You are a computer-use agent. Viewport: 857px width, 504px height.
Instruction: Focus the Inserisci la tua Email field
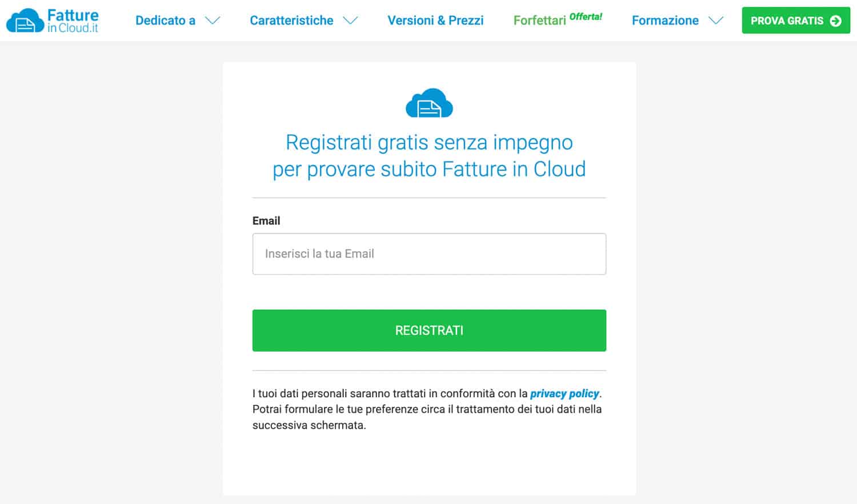429,254
